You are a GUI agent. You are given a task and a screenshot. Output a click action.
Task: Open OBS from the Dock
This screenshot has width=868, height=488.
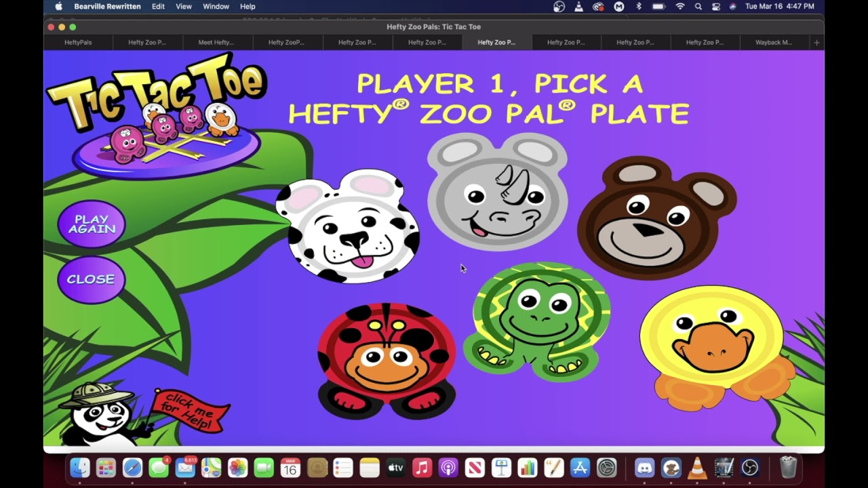pos(750,467)
